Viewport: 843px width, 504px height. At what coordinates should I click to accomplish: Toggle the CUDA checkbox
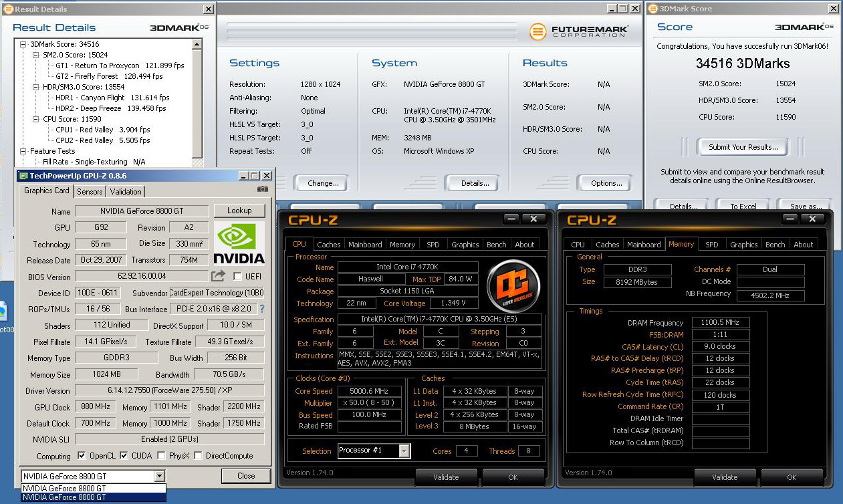click(x=124, y=456)
